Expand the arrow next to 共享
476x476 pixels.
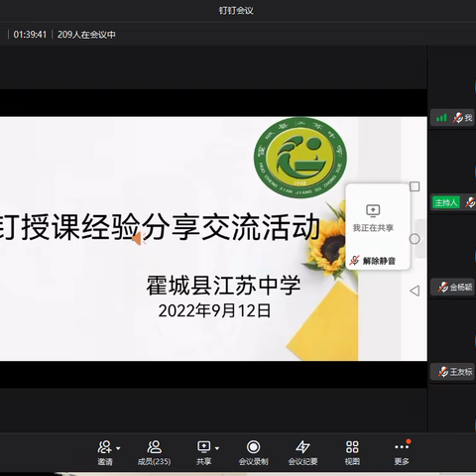click(217, 448)
